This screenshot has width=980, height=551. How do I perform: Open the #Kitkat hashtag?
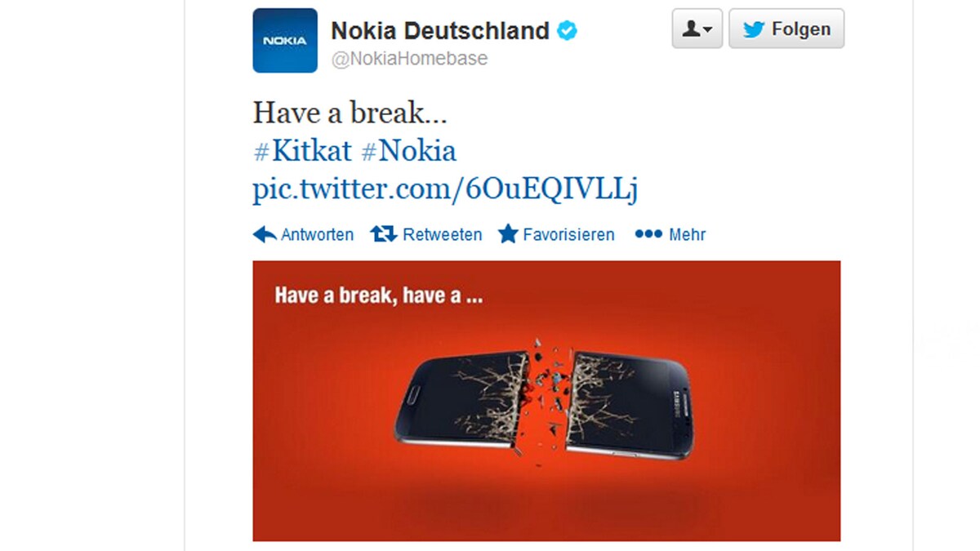pos(302,151)
